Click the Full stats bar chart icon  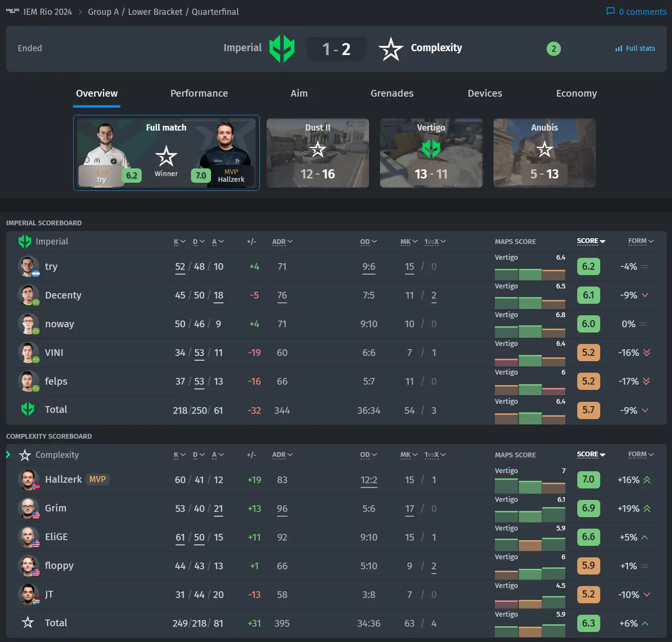619,48
